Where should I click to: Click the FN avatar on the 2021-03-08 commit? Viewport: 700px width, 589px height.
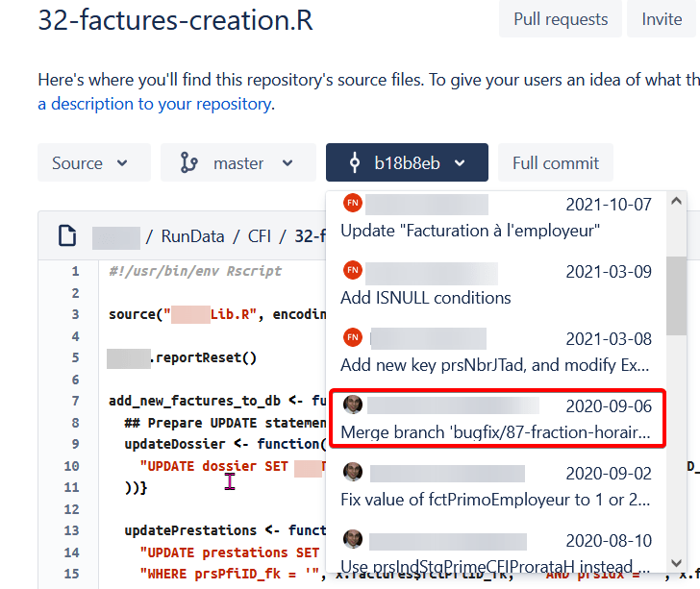point(353,337)
